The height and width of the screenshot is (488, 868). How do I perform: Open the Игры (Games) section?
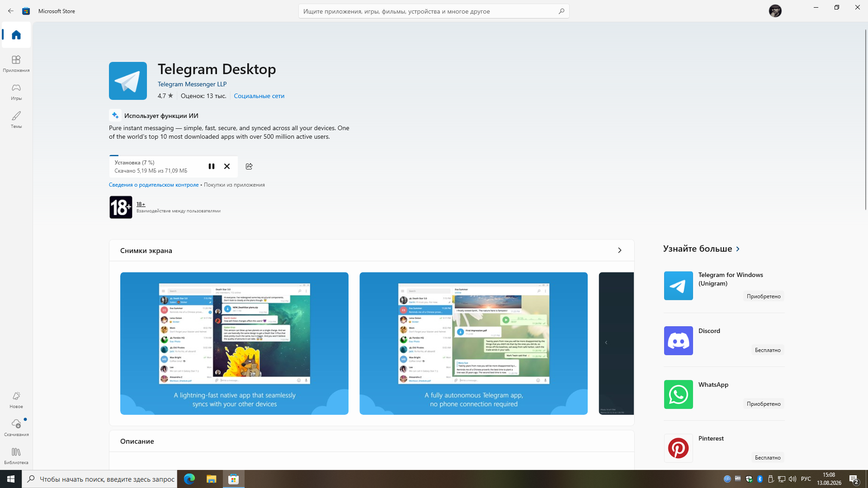click(16, 92)
